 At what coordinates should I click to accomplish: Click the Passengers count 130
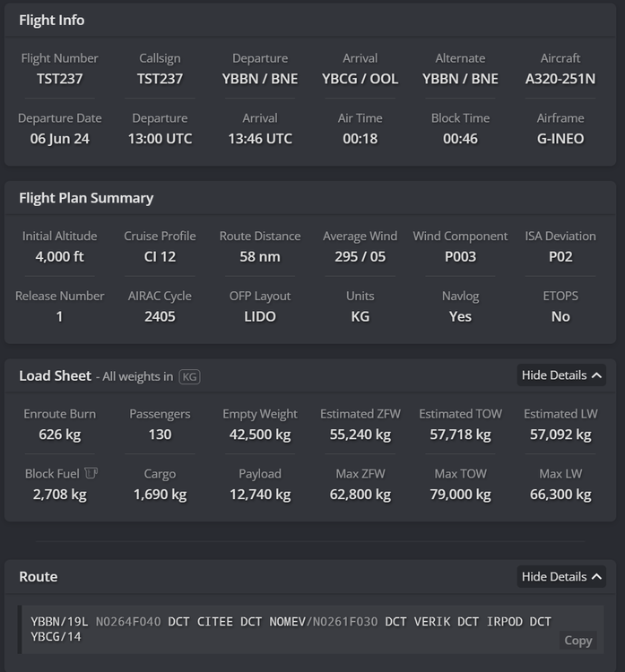point(160,435)
